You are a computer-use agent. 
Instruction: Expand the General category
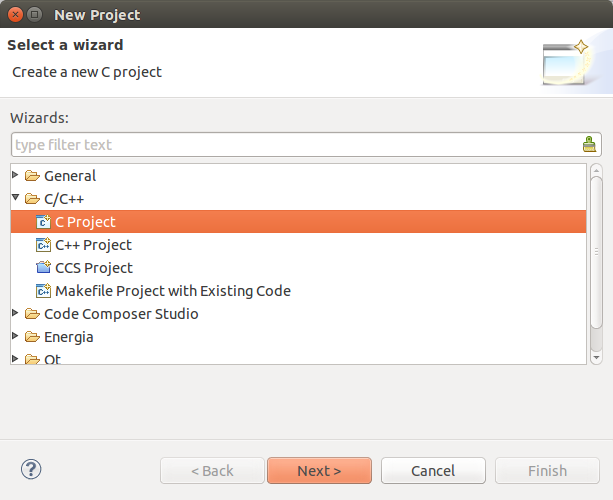[x=16, y=175]
